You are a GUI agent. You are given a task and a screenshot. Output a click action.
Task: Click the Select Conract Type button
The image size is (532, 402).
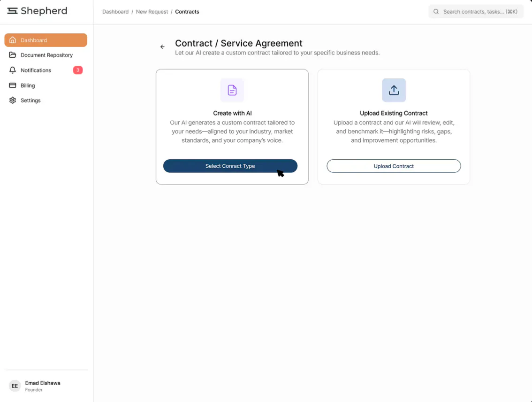[x=230, y=166]
